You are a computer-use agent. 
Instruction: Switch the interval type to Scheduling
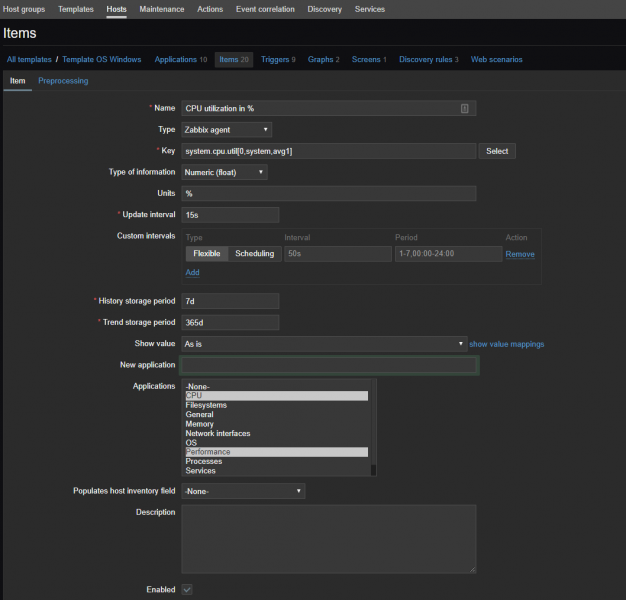point(254,254)
